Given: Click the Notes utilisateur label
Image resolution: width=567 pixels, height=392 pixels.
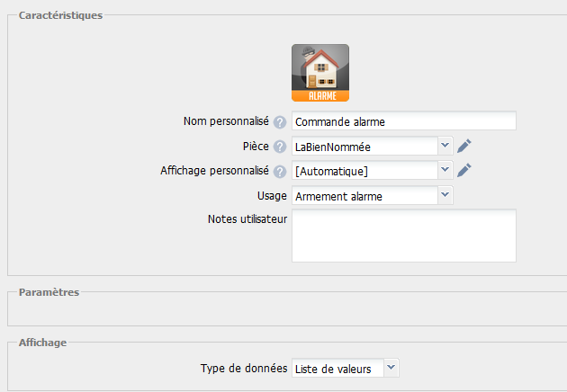Looking at the screenshot, I should pos(247,219).
